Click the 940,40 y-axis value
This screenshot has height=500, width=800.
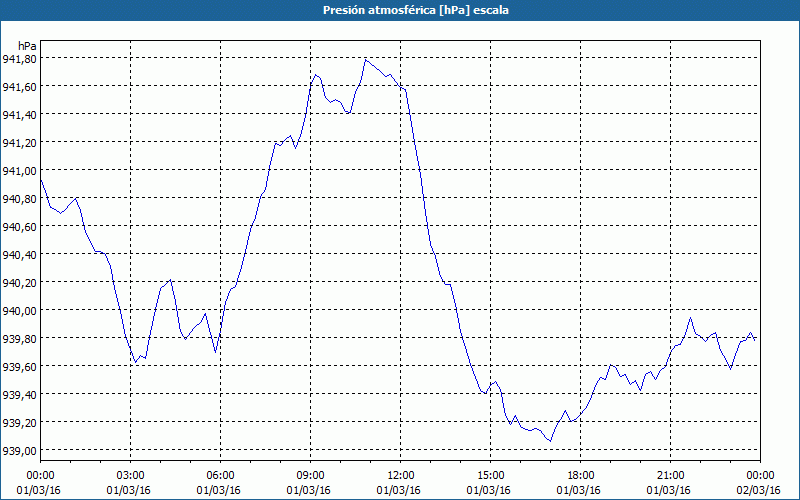(x=20, y=255)
